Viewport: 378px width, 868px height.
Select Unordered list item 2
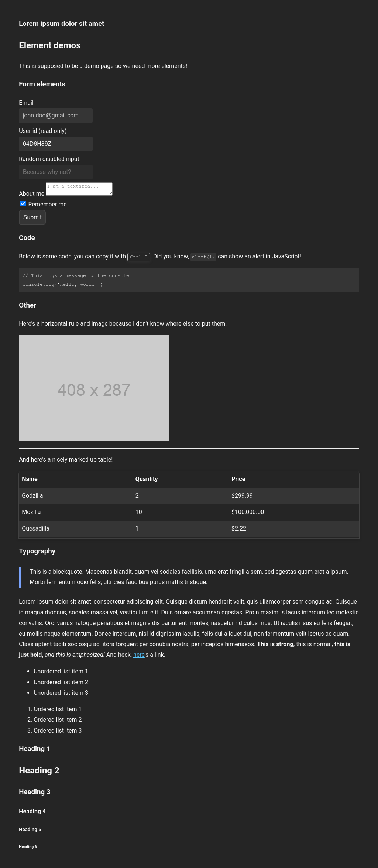(61, 682)
